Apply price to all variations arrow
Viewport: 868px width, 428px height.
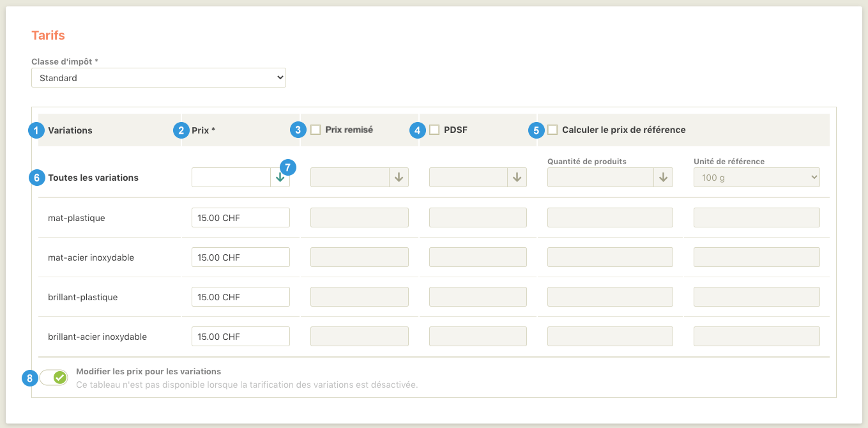point(280,178)
